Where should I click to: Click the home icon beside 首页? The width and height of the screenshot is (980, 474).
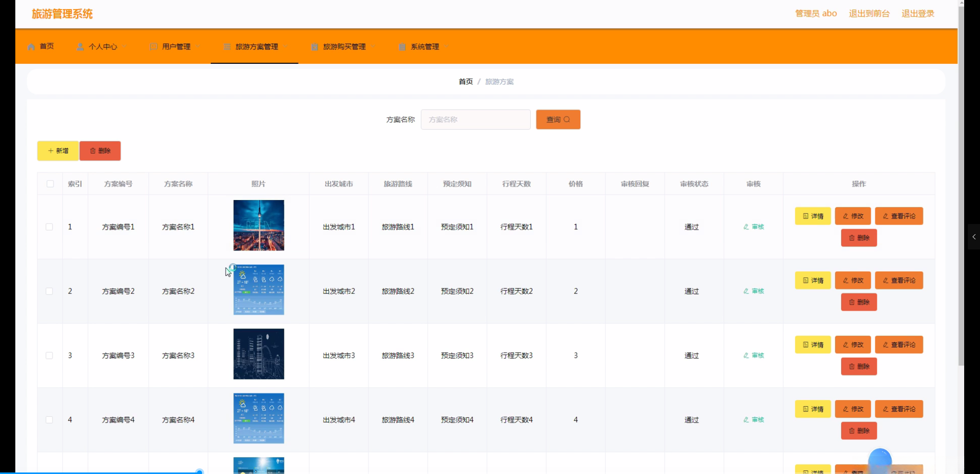pyautogui.click(x=31, y=46)
